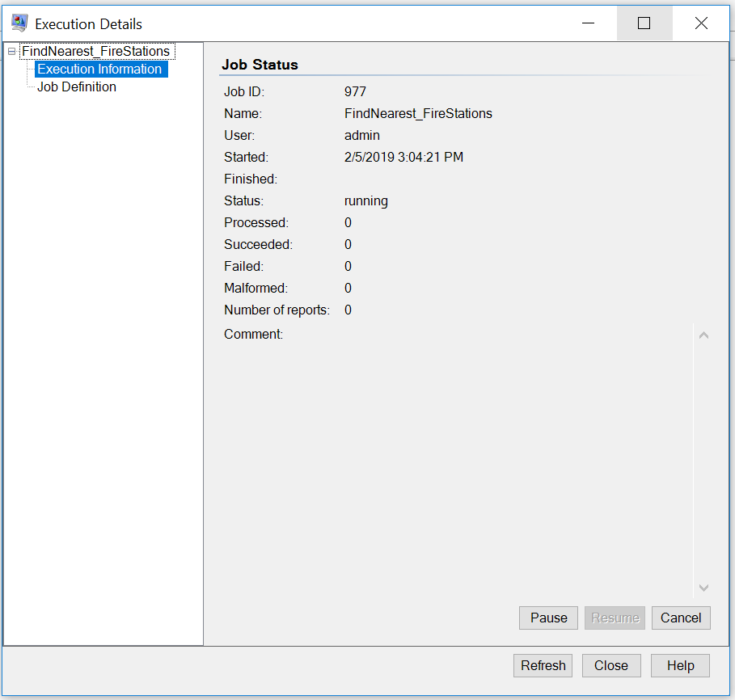
Task: Click comment box scroll up arrow
Action: click(x=703, y=335)
